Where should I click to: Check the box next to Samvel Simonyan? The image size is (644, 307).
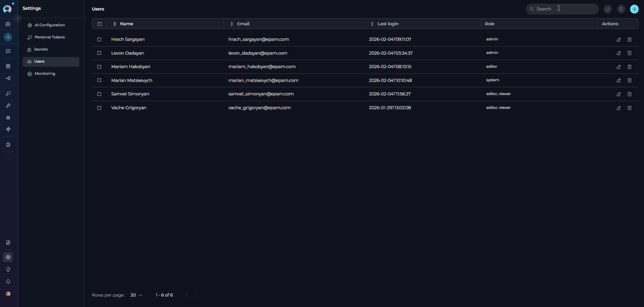(99, 94)
